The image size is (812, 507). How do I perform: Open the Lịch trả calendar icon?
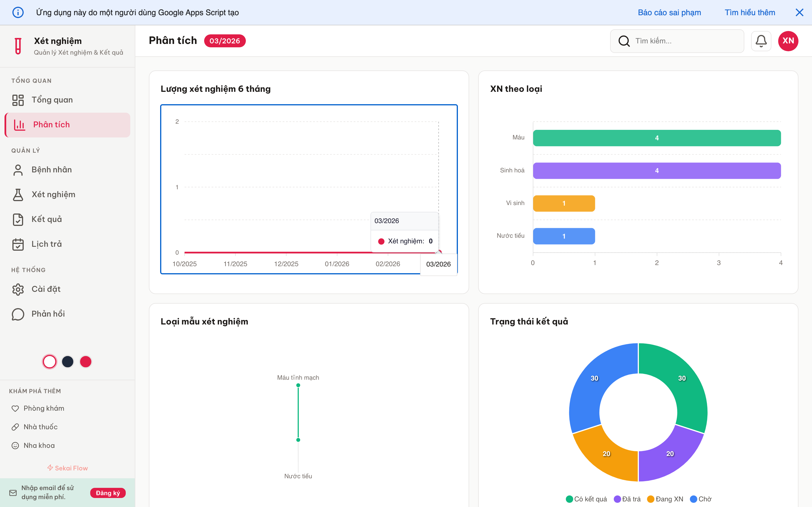point(18,244)
